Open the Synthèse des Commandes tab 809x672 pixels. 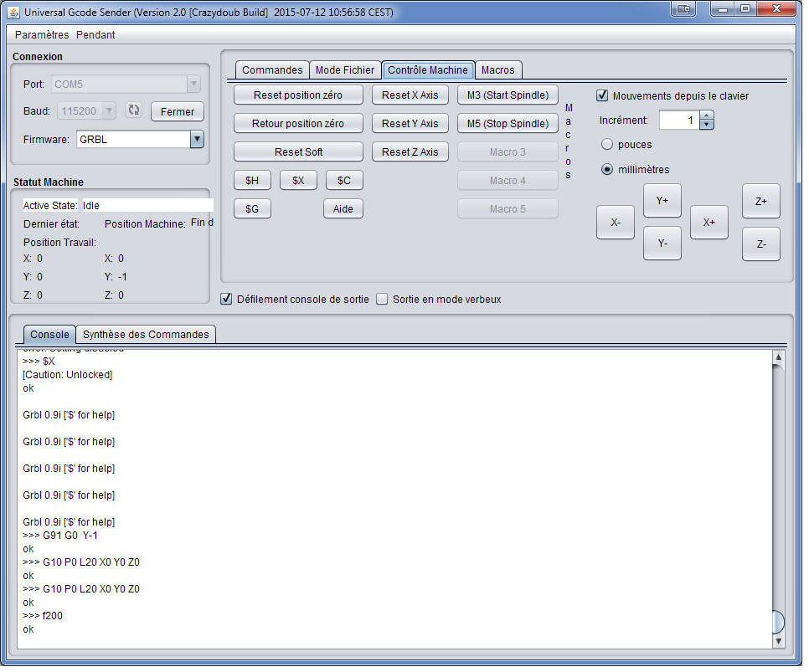[x=147, y=336]
